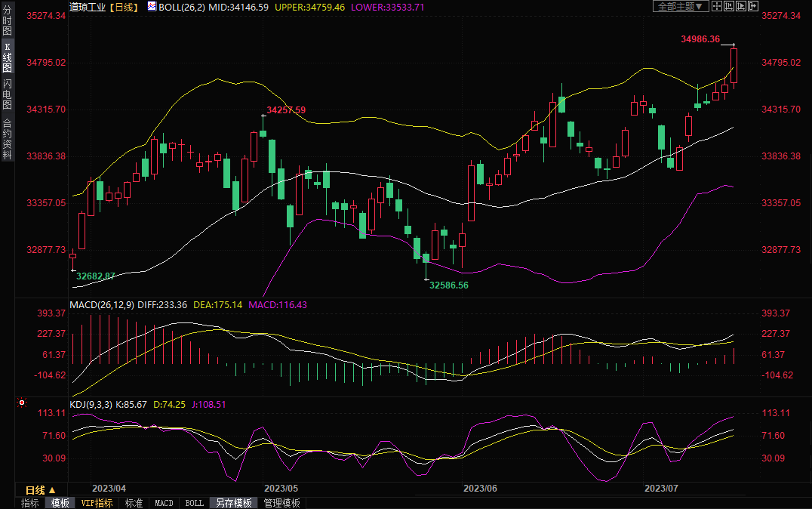Click the BOLL indicator chart icon

click(152, 6)
